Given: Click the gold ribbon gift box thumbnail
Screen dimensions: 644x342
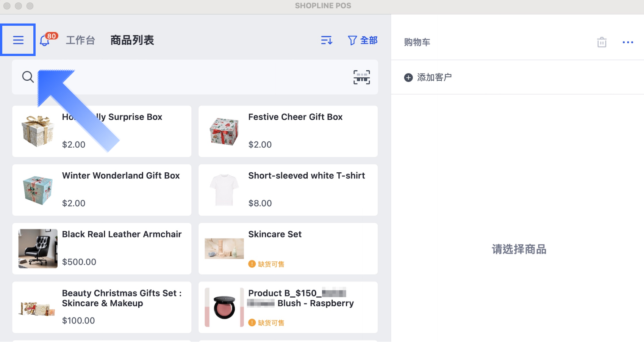Looking at the screenshot, I should point(38,131).
